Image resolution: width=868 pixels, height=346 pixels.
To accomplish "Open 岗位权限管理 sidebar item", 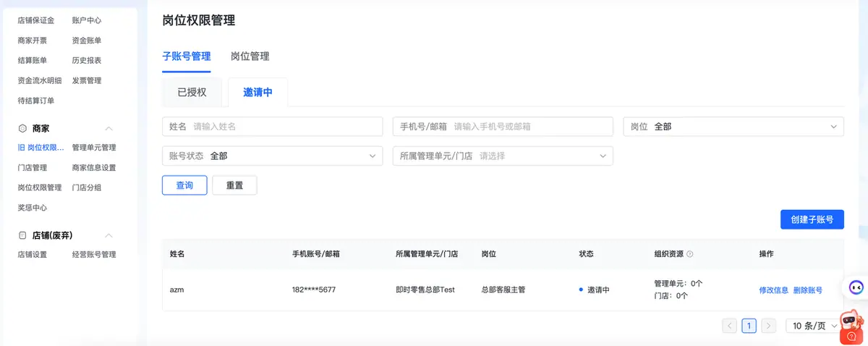I will click(39, 187).
